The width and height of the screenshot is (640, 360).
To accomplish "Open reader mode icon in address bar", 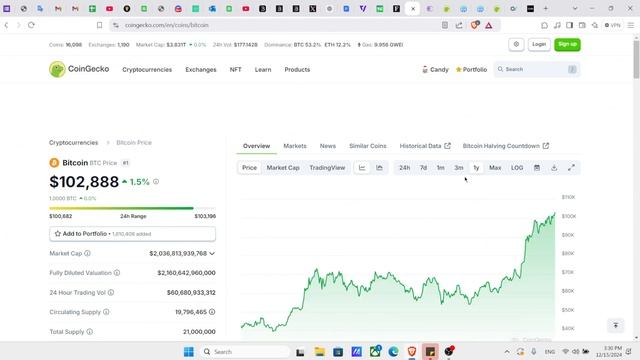I will click(445, 25).
